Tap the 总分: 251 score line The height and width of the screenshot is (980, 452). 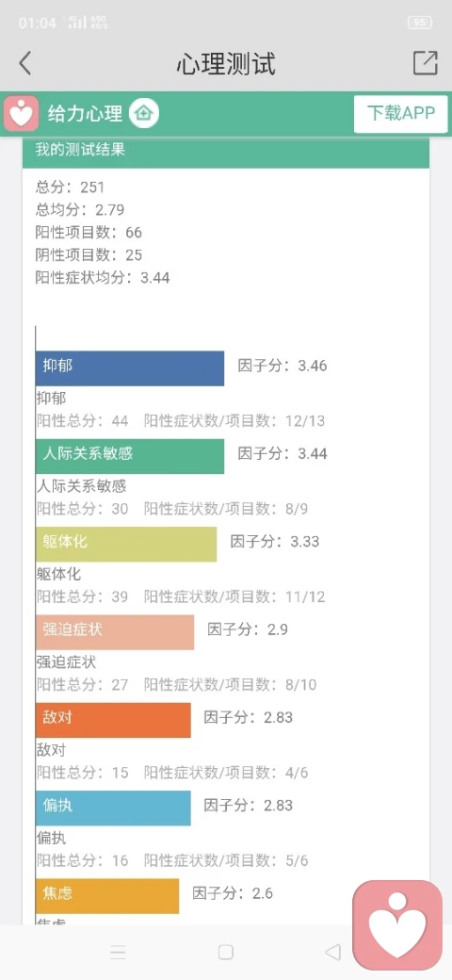[x=70, y=187]
